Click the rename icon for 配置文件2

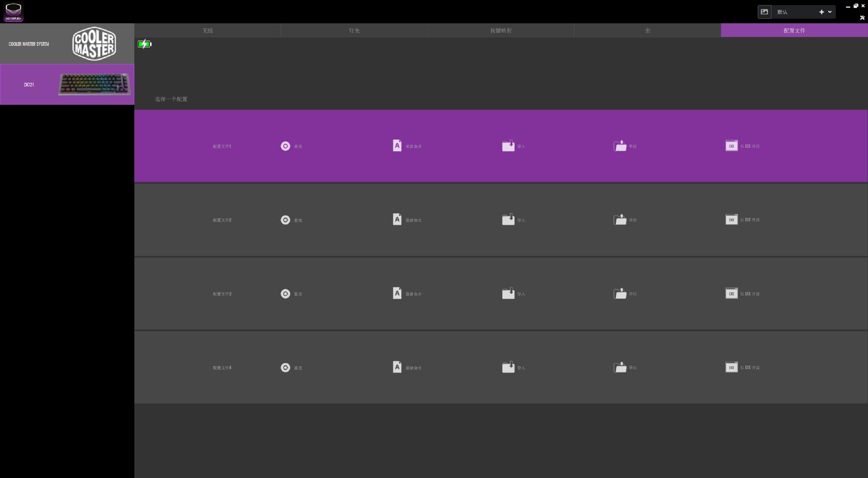(397, 220)
